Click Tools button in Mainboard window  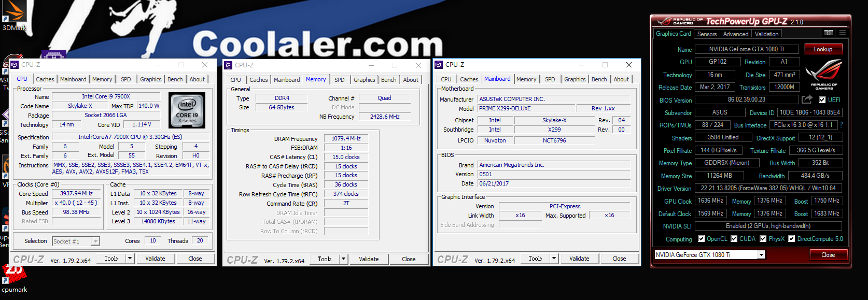pyautogui.click(x=535, y=259)
